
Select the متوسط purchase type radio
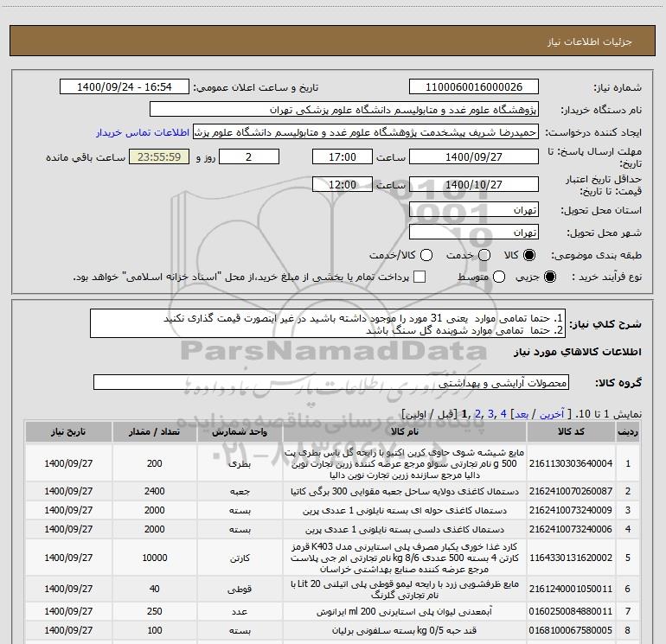[x=499, y=277]
